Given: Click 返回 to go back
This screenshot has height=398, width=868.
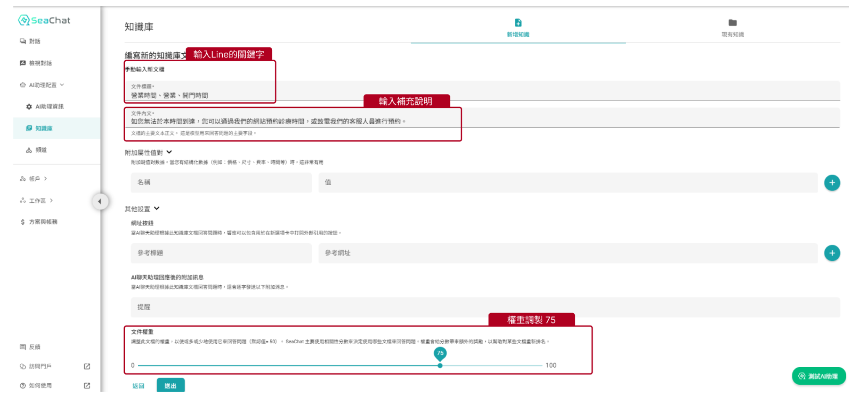Looking at the screenshot, I should click(138, 386).
